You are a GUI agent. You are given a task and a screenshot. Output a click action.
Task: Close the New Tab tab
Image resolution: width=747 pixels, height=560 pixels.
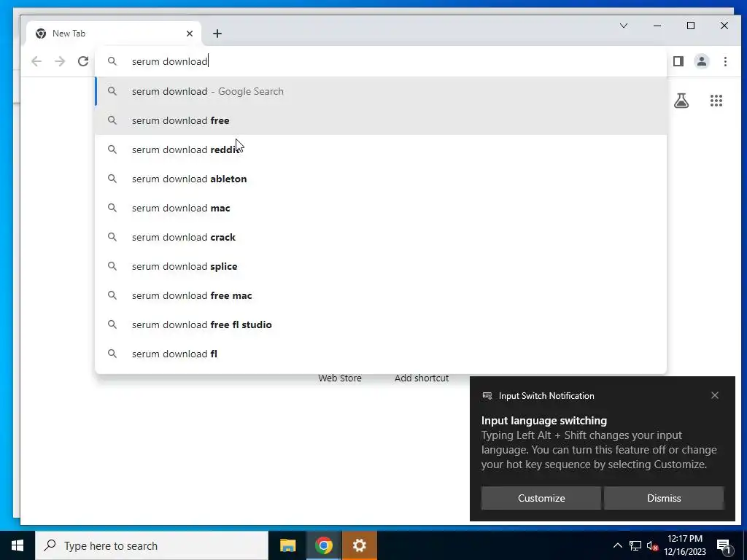point(190,34)
